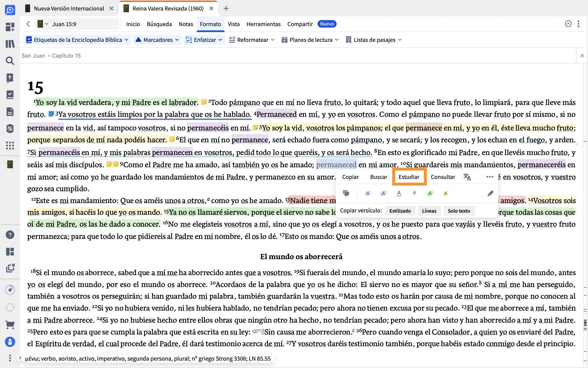Toggle Etiquetas de la Enciclopedia Bíblica checkbox
This screenshot has height=368, width=588.
point(29,40)
